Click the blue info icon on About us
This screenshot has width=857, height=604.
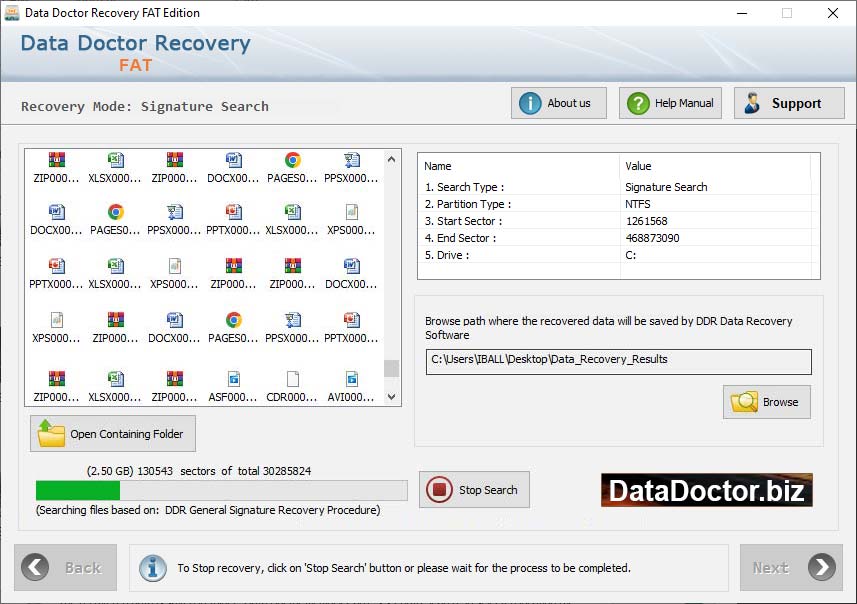[530, 103]
